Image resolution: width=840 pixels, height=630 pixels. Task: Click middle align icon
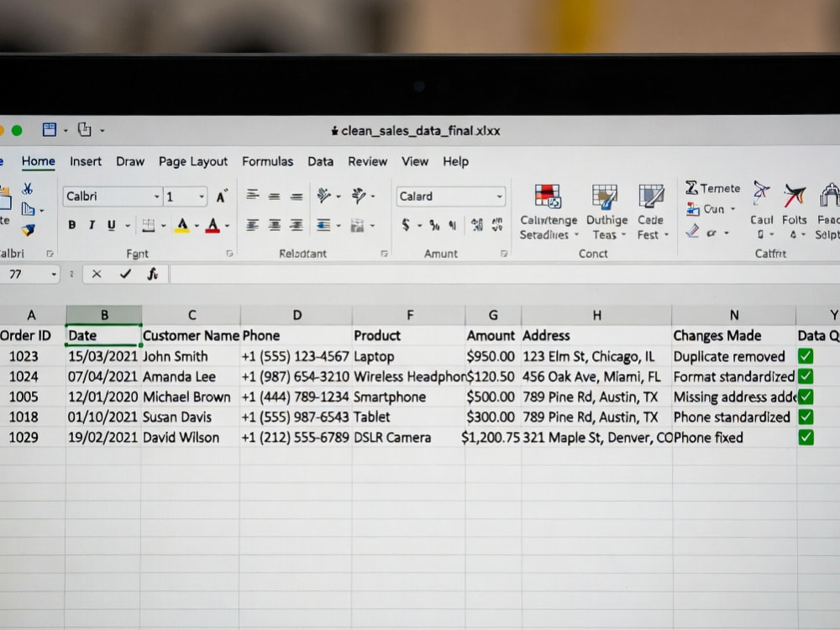[x=275, y=197]
